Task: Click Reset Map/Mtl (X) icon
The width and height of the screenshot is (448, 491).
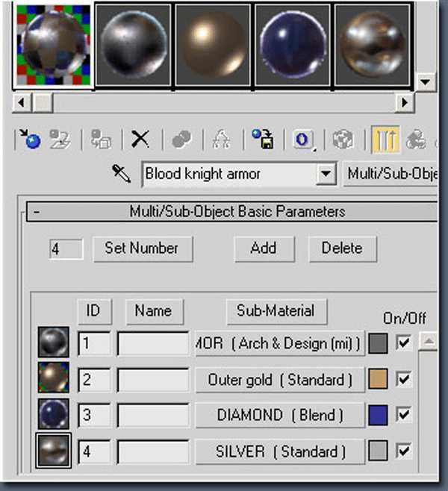Action: 140,139
